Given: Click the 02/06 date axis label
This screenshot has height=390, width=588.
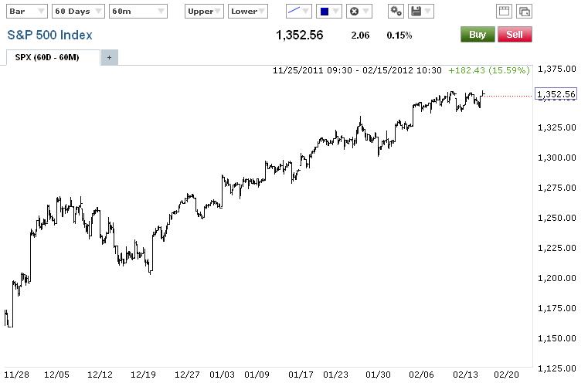Looking at the screenshot, I should tap(421, 375).
